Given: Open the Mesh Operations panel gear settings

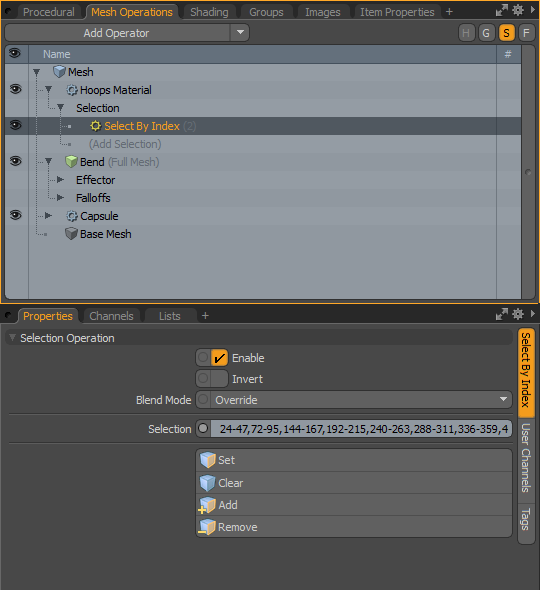Looking at the screenshot, I should pos(518,11).
